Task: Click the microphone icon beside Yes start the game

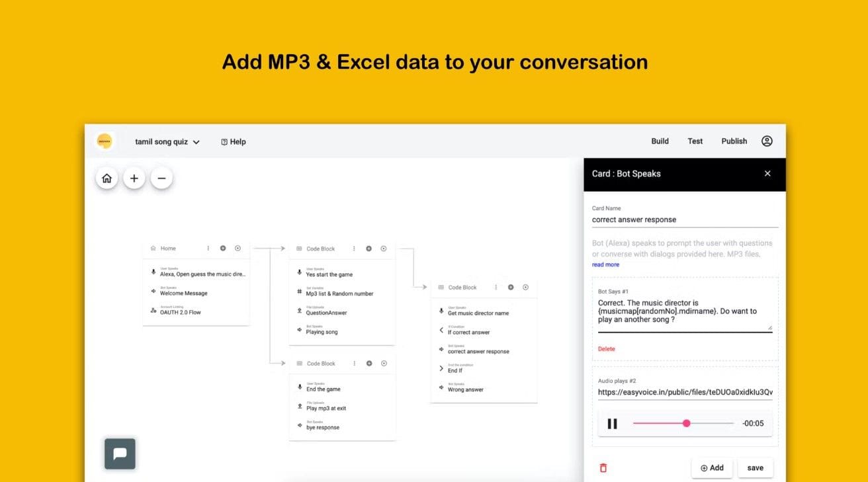Action: [x=300, y=272]
